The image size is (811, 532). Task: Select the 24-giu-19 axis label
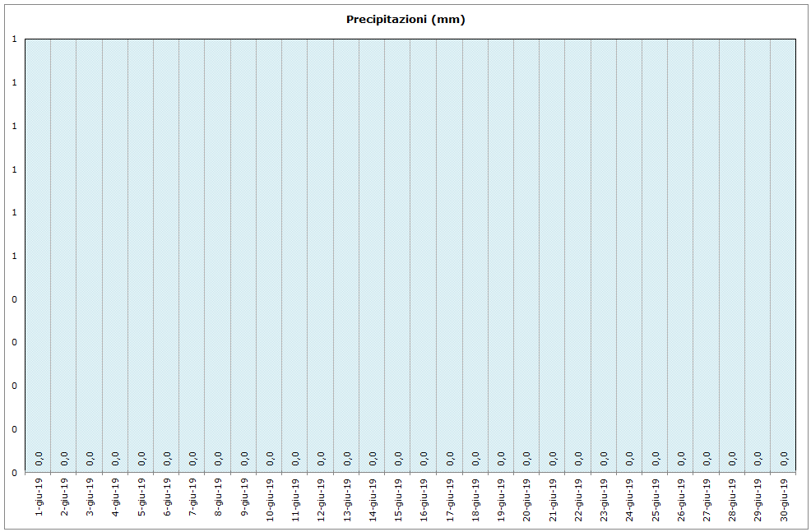coord(629,499)
